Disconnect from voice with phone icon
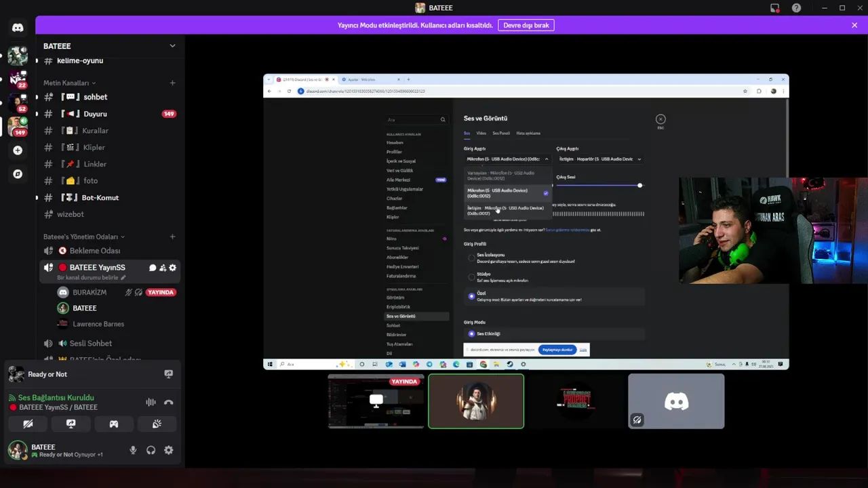The height and width of the screenshot is (488, 868). (168, 402)
